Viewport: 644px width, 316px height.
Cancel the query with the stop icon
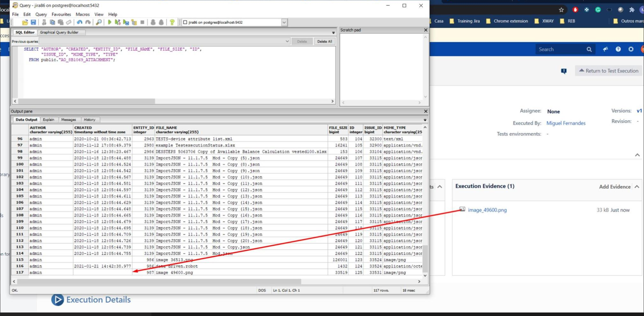142,22
